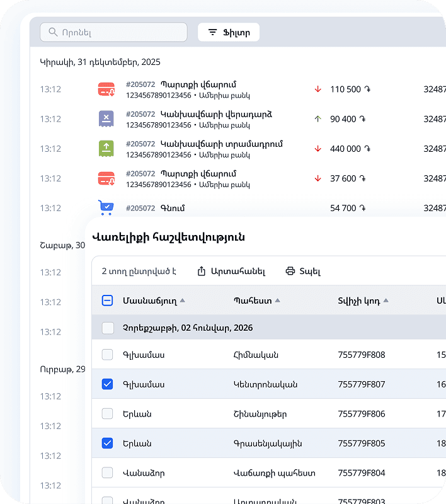Uncheck the Երևան Գրասենյակային row checkbox
Screen dimensions: 446x504
pyautogui.click(x=107, y=443)
